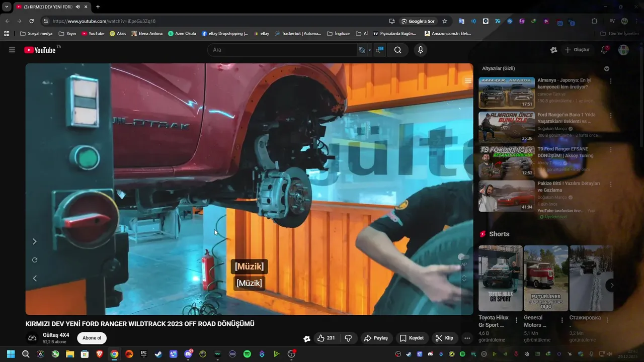
Task: Open YouTube notifications bell
Action: coord(604,50)
